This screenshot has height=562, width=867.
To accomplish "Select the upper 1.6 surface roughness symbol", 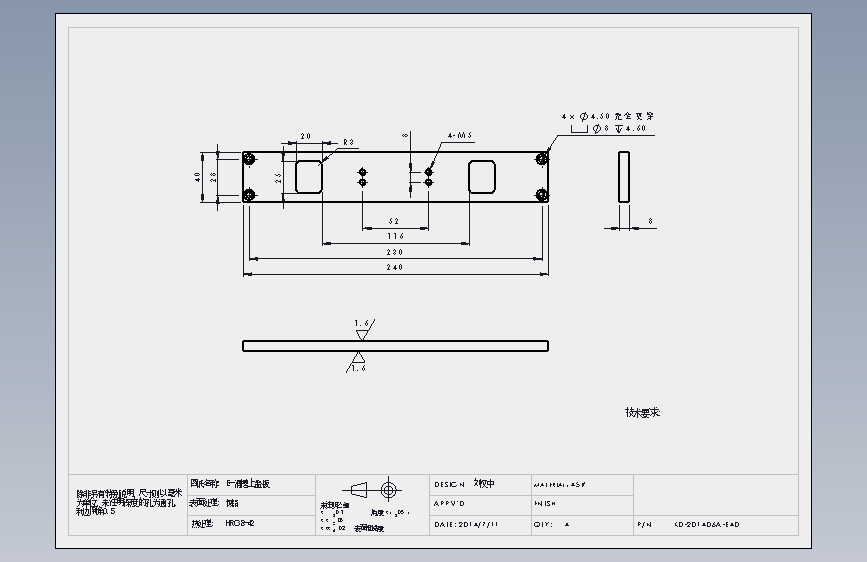I will (x=364, y=329).
